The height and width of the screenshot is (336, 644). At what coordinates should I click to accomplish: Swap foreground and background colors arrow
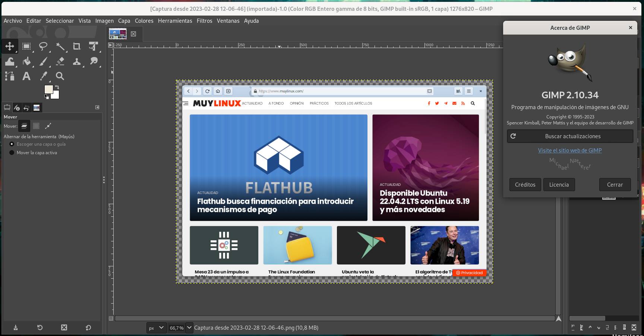[x=57, y=87]
